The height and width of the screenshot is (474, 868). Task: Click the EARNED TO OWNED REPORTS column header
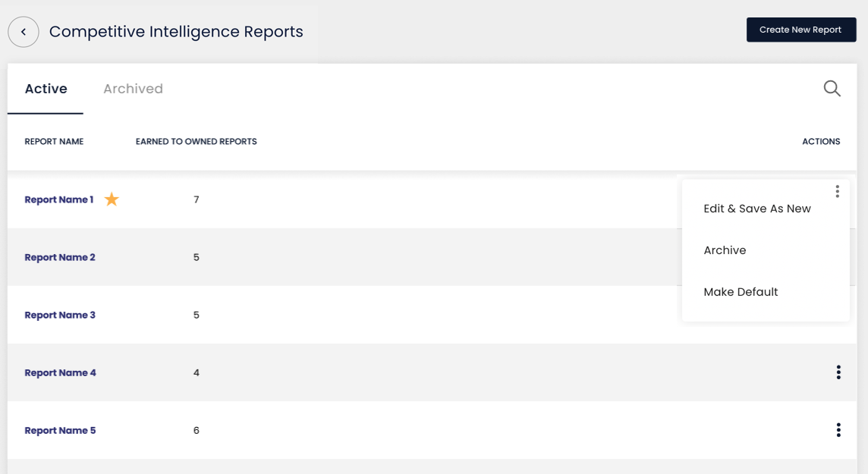coord(197,141)
